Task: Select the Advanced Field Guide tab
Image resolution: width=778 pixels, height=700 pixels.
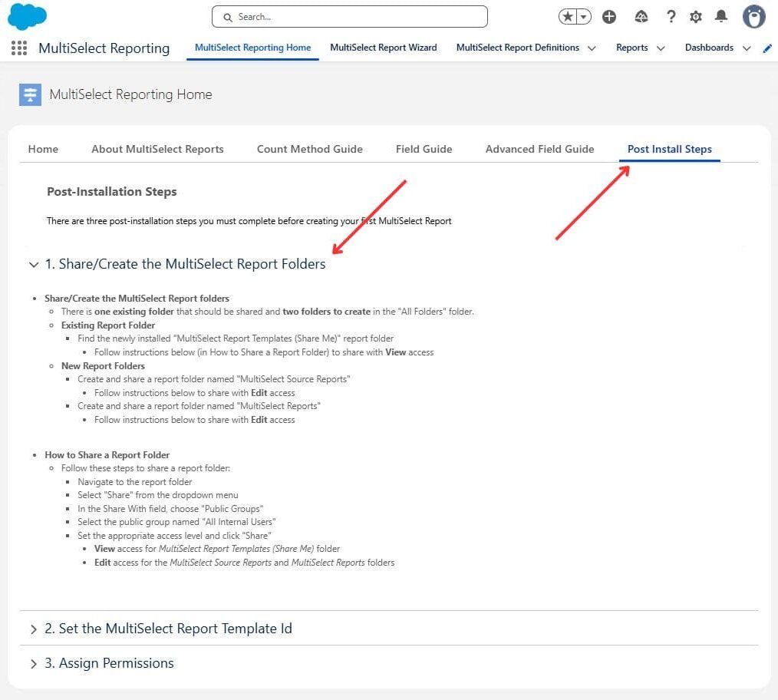Action: (539, 149)
